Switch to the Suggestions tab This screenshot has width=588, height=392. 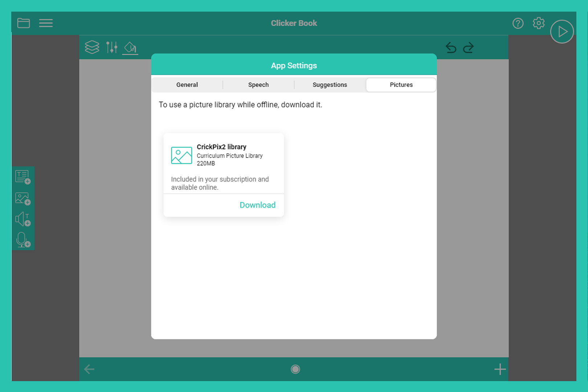[330, 85]
